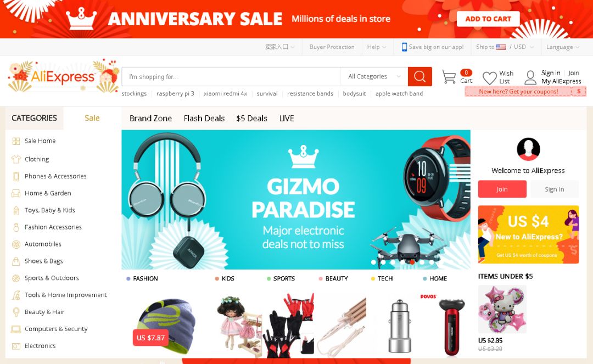593x364 pixels.
Task: Switch to the Flash Deals tab
Action: pyautogui.click(x=204, y=118)
